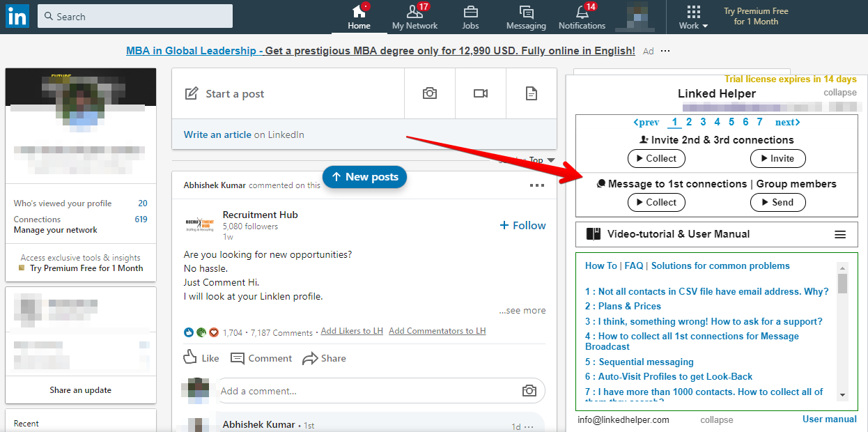
Task: Select page 5 in Linked Helper
Action: [x=731, y=122]
